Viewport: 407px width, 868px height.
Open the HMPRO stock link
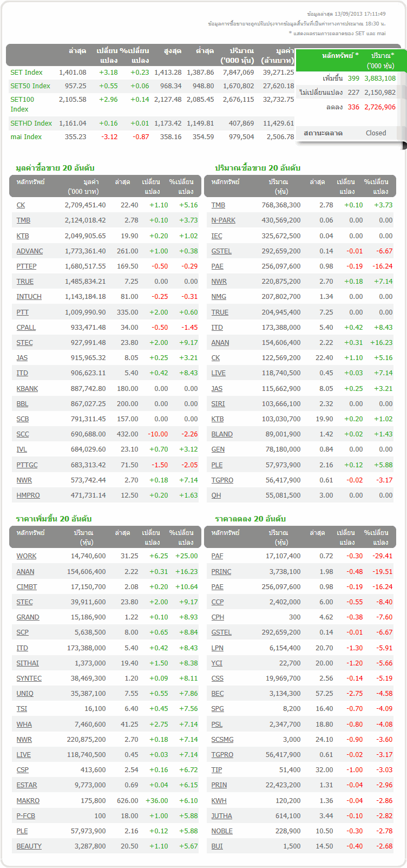click(x=28, y=495)
